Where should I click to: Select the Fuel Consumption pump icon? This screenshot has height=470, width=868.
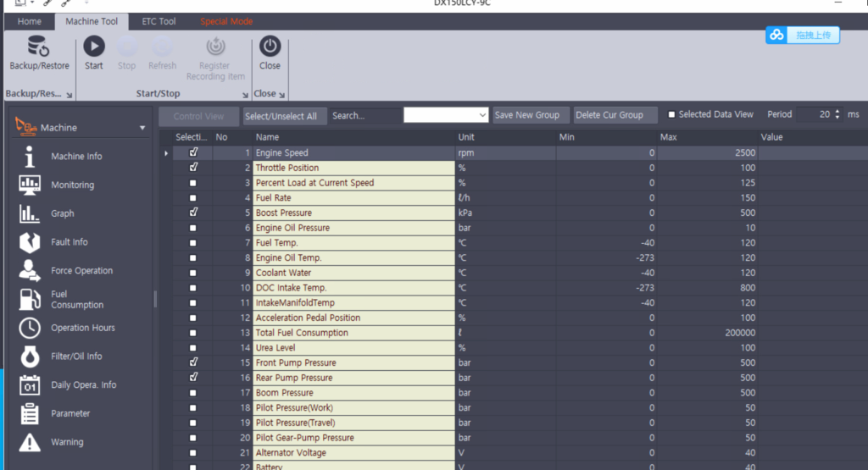[x=30, y=299]
